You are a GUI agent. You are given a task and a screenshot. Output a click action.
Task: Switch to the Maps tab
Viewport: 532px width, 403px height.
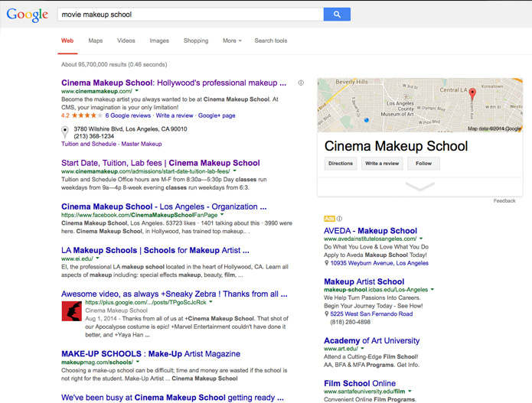[96, 41]
